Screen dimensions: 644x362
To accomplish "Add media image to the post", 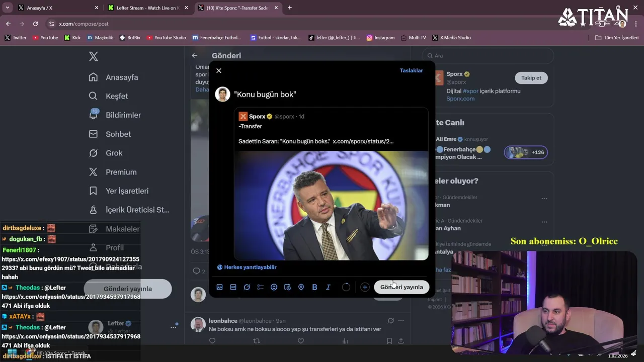I will point(219,287).
